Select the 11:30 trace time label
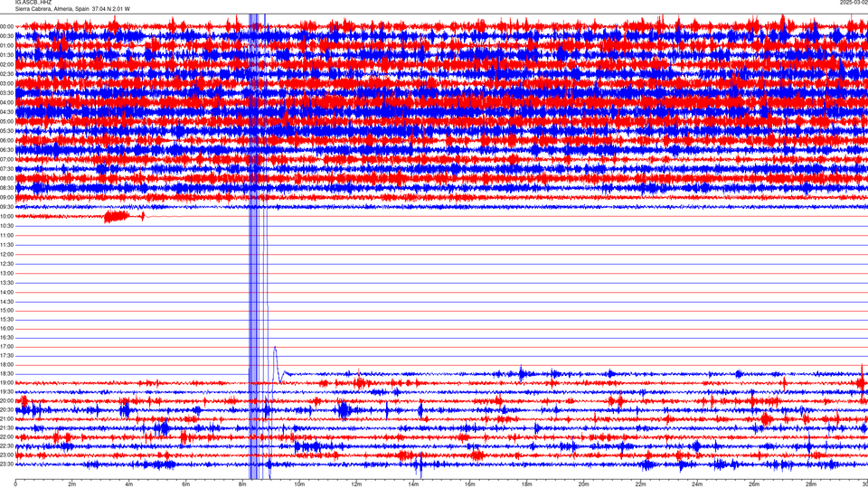The image size is (868, 488). [6, 245]
